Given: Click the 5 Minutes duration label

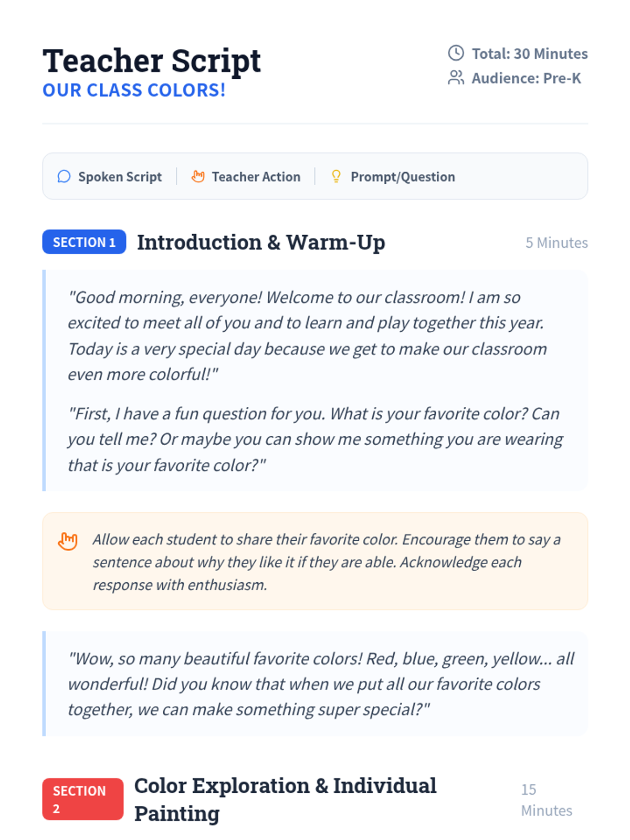Looking at the screenshot, I should (556, 243).
